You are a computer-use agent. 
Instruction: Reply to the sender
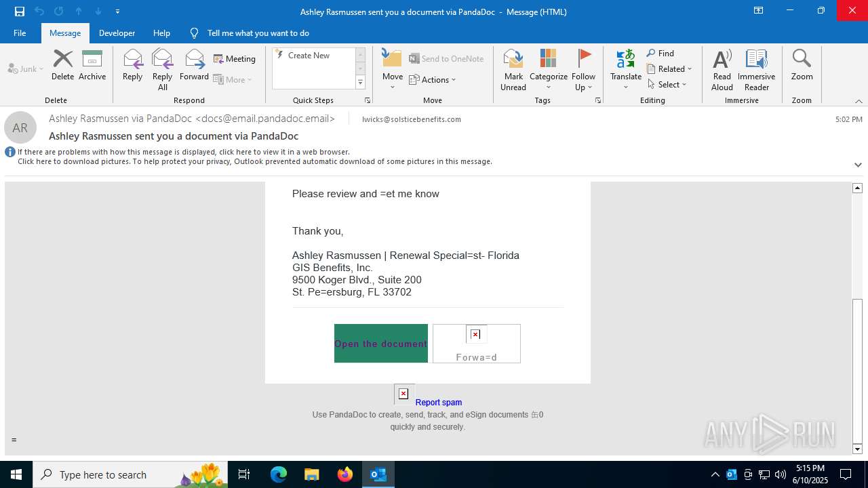(132, 65)
